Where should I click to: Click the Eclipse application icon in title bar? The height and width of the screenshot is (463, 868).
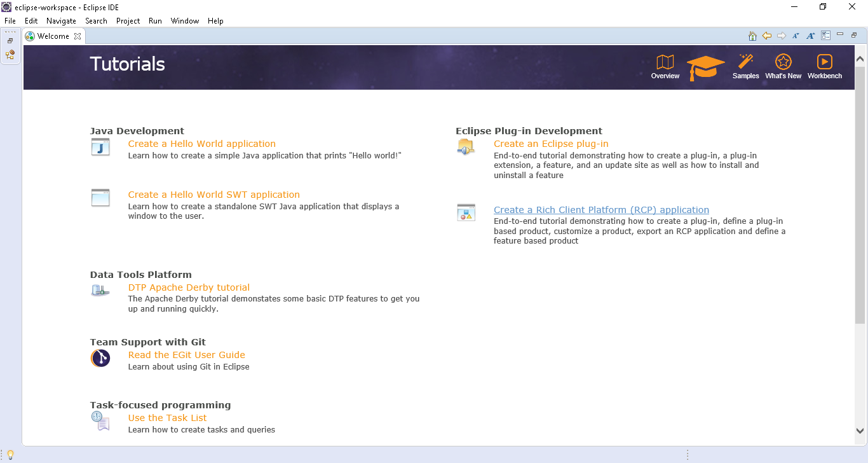[x=8, y=6]
